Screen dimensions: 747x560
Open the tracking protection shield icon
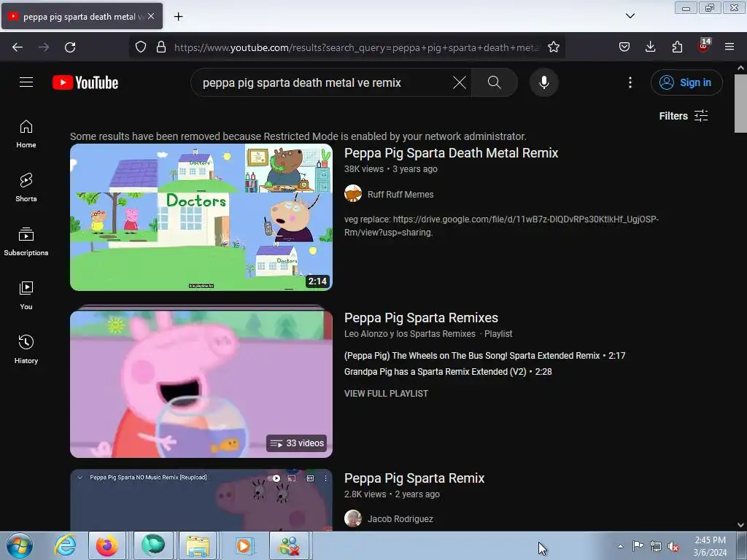141,47
